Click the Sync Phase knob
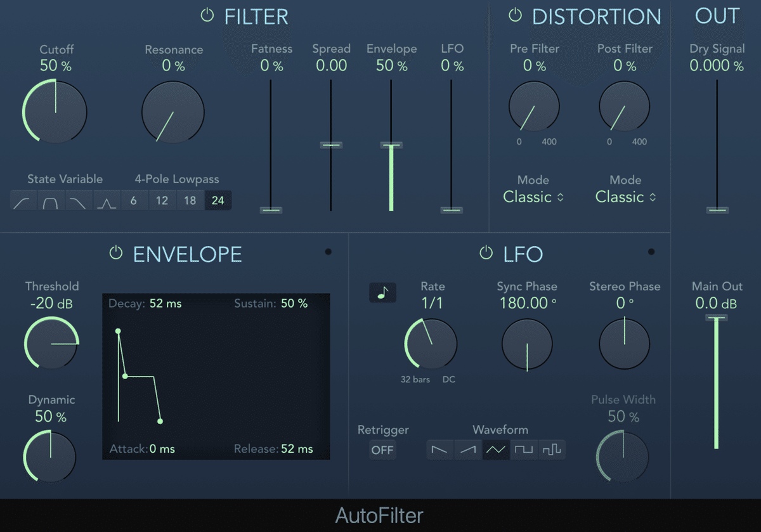 coord(527,345)
